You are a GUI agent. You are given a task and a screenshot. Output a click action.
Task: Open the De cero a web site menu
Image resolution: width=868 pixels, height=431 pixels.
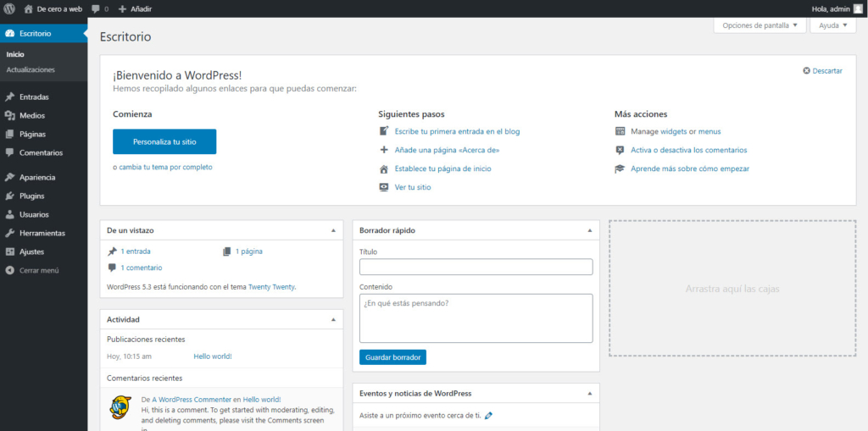[x=53, y=8]
